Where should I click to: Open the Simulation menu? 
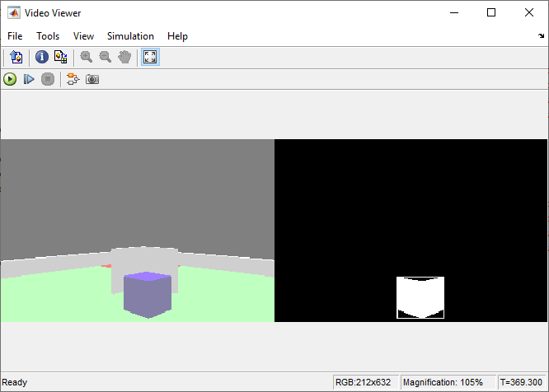[130, 36]
